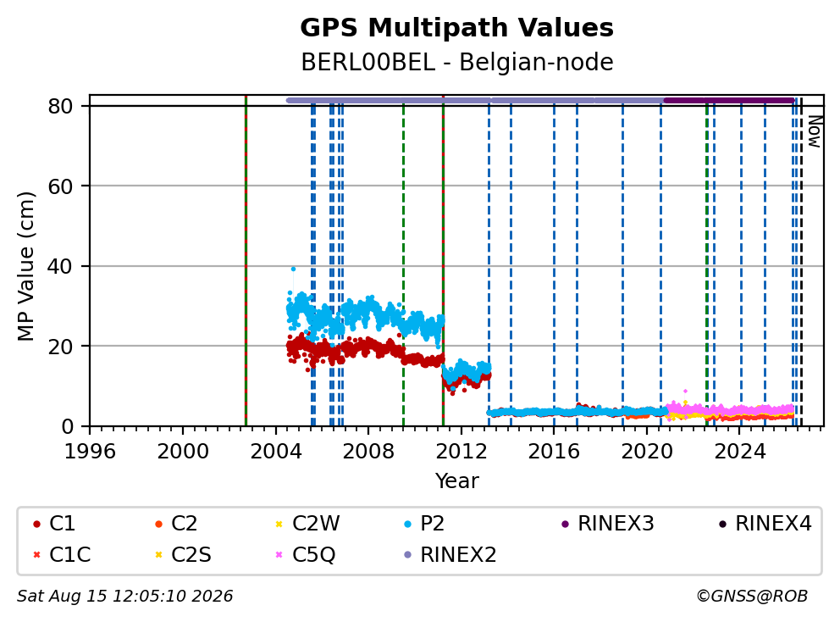Click the MP Value (cm) axis label
The height and width of the screenshot is (622, 840).
pyautogui.click(x=25, y=266)
